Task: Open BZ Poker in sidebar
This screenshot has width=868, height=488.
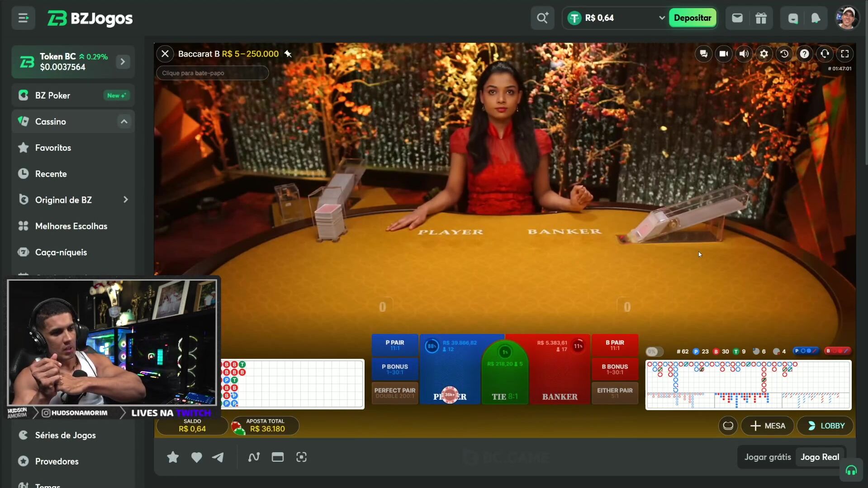Action: [x=73, y=96]
